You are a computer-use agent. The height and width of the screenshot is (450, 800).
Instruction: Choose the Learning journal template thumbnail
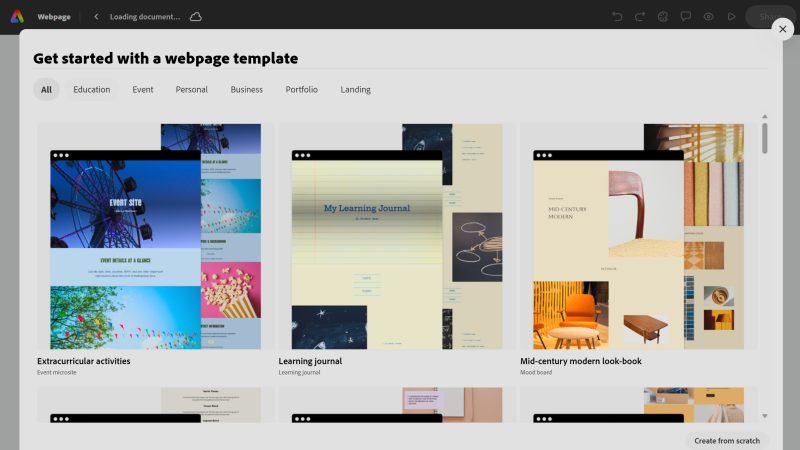[x=397, y=236]
